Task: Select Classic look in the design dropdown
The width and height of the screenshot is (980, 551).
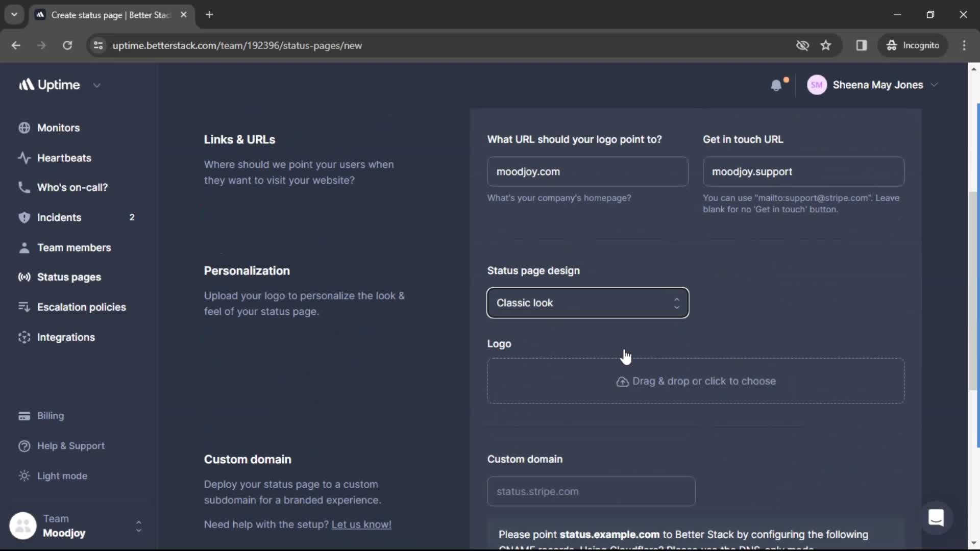Action: point(587,302)
